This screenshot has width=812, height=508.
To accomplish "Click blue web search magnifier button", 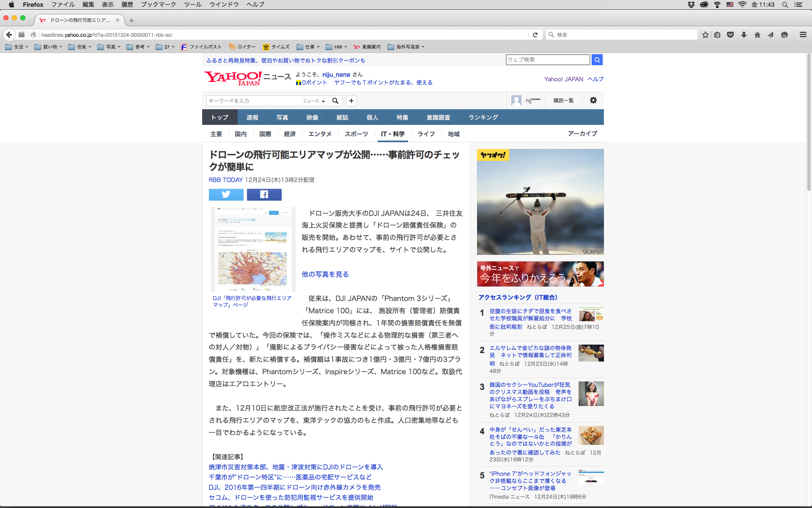I will (x=597, y=60).
